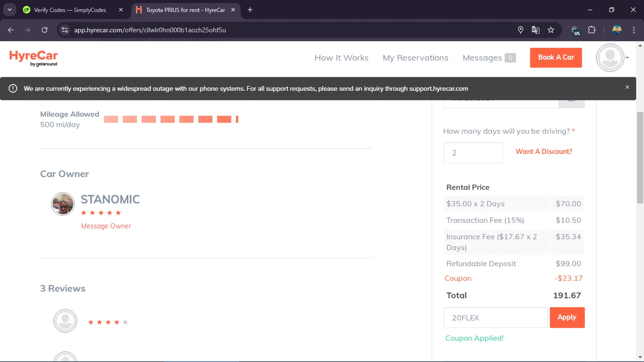Click the number of driving days field
This screenshot has height=362, width=644.
473,153
